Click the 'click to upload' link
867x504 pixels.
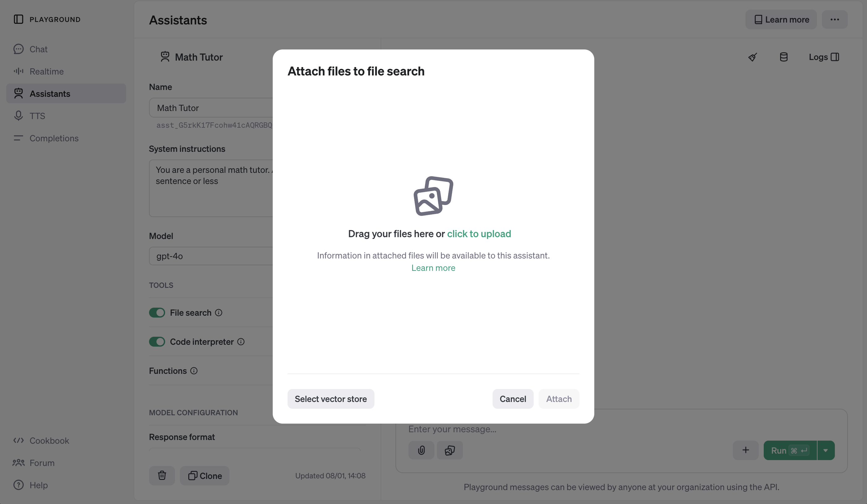pos(479,234)
